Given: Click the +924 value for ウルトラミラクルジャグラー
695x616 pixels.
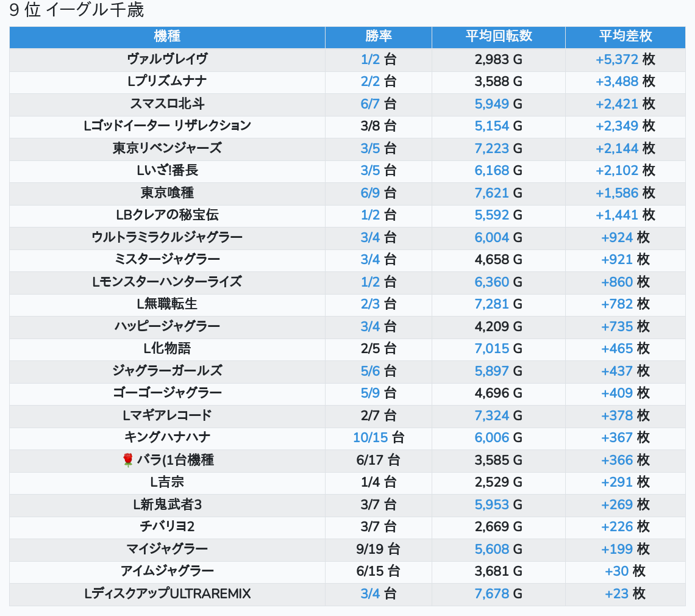Looking at the screenshot, I should tap(616, 237).
